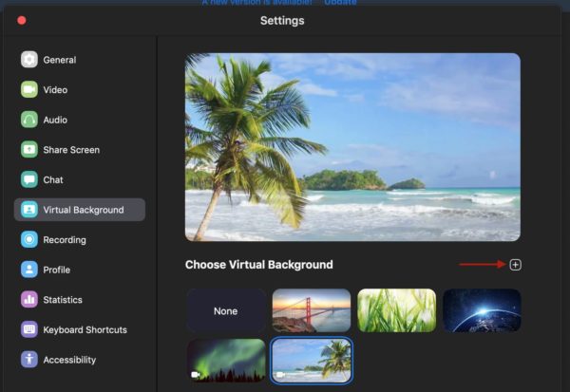
Task: Choose the Earth from space background
Action: coord(482,310)
